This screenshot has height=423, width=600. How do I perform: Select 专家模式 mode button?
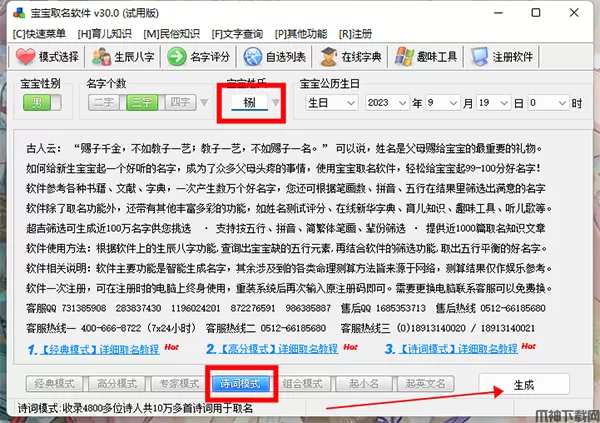tap(179, 384)
